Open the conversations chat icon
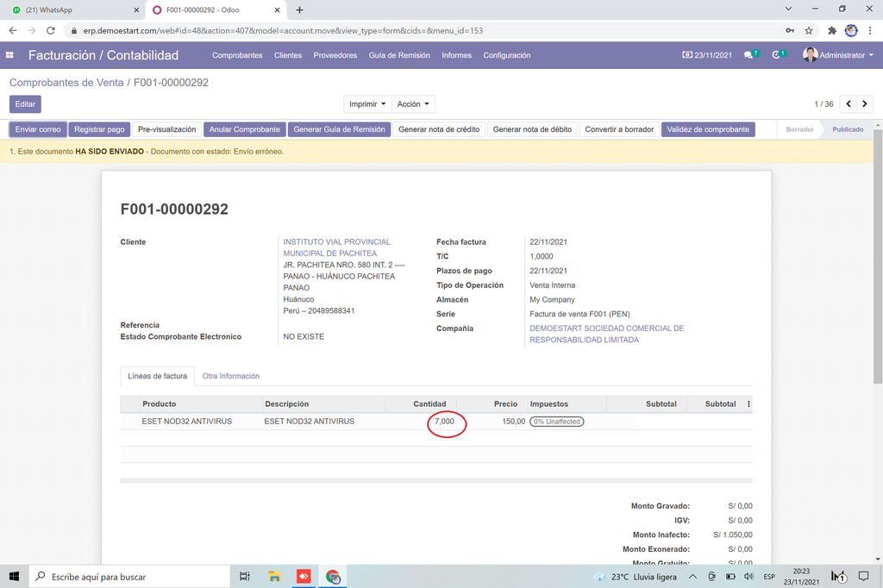Viewport: 883px width, 588px height. click(748, 55)
